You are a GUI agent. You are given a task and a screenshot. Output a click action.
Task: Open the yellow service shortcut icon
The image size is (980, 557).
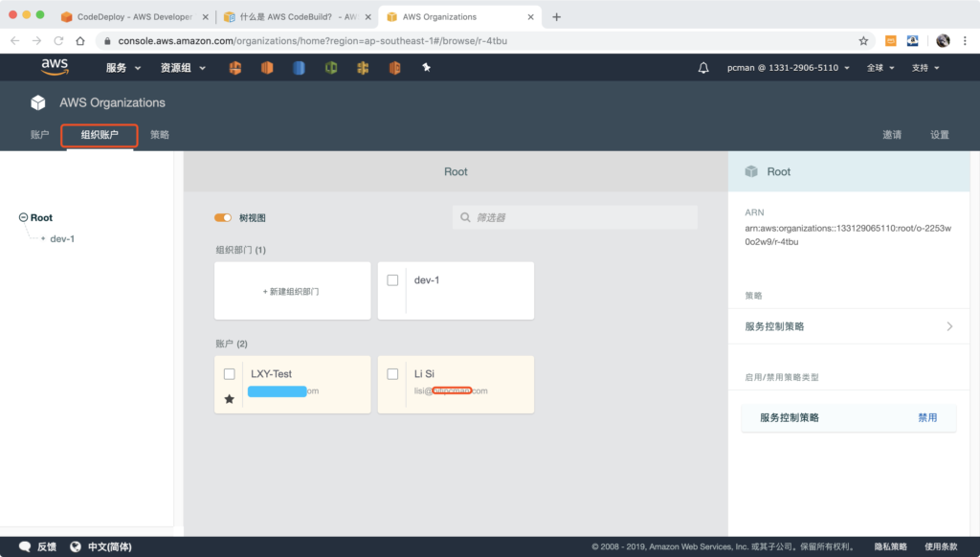click(x=363, y=68)
